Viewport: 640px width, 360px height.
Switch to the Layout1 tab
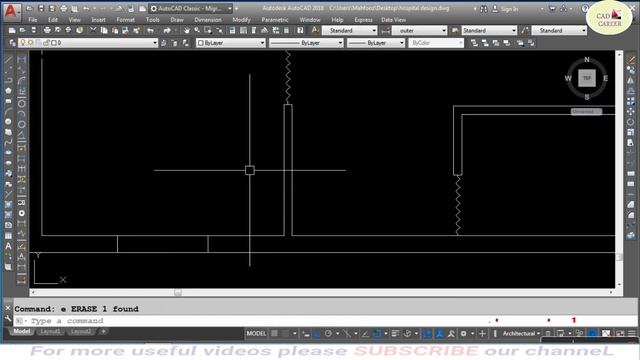[x=50, y=331]
